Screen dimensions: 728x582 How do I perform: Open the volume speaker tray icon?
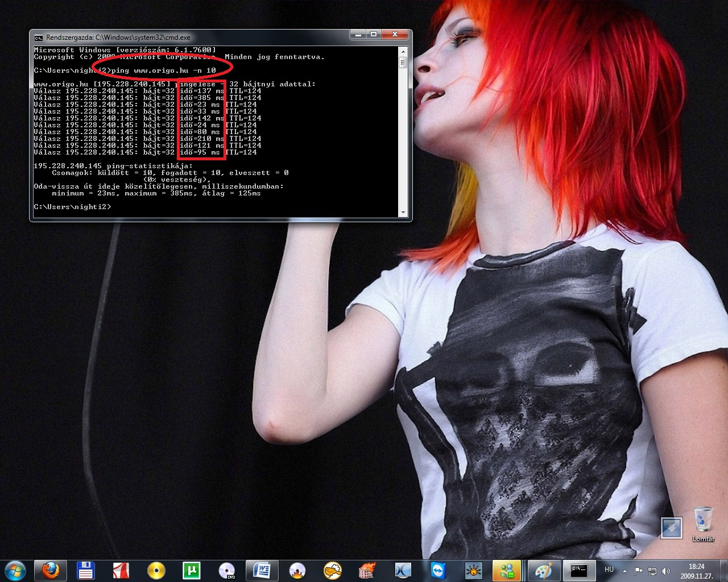point(666,571)
